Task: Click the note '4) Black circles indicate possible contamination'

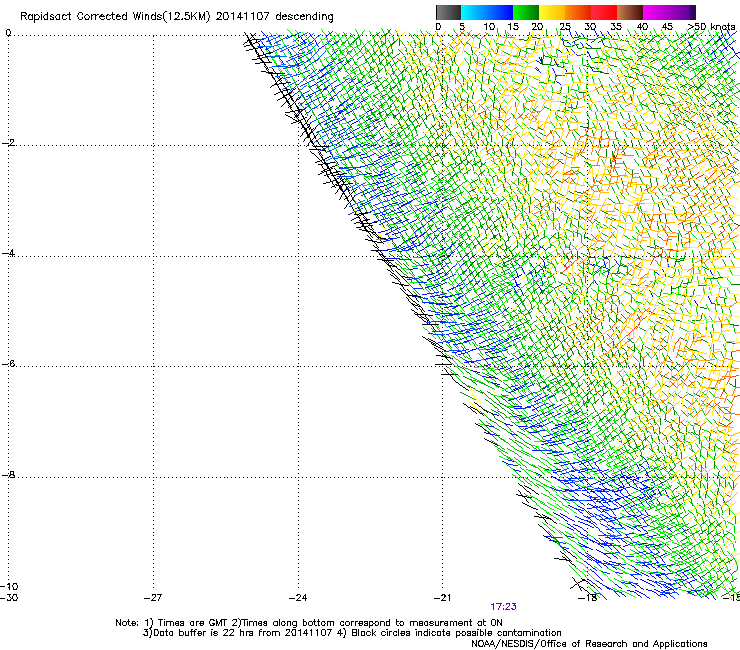Action: tap(449, 633)
